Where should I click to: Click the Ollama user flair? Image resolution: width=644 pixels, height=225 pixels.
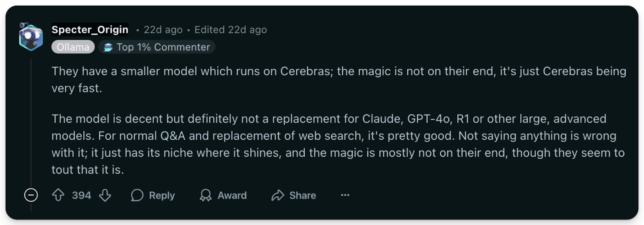tap(73, 47)
